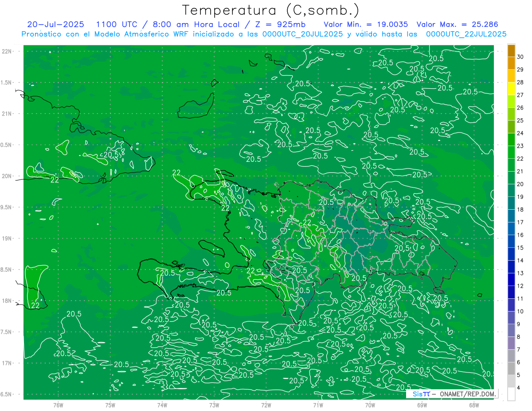
Task: Click the latitude axis label "19N"
Action: 7,239
